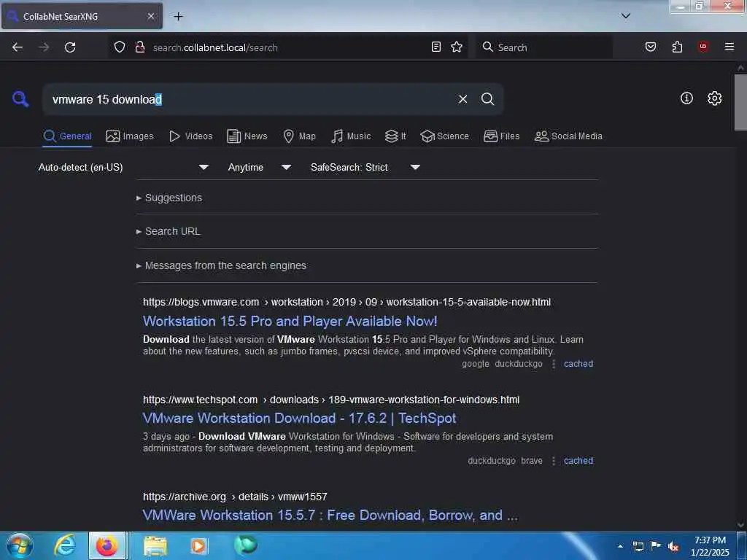Image resolution: width=747 pixels, height=560 pixels.
Task: Open VMware Workstation Download TechSpot result
Action: [x=299, y=418]
